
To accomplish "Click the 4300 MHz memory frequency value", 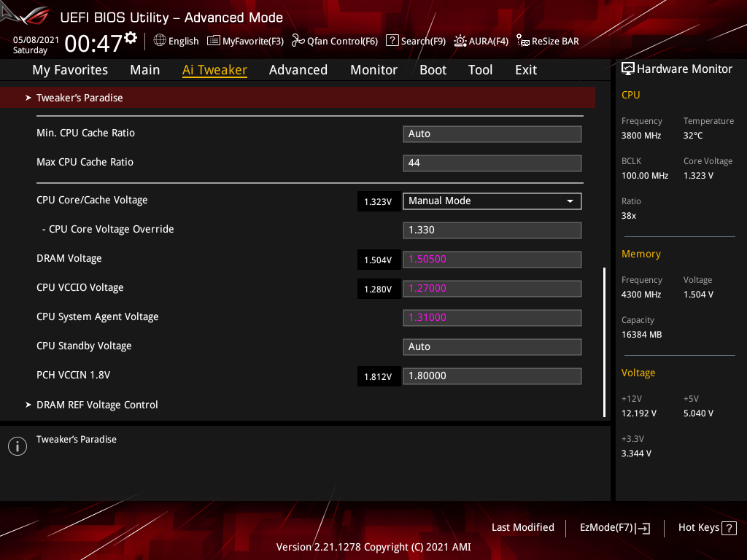I will 641,295.
